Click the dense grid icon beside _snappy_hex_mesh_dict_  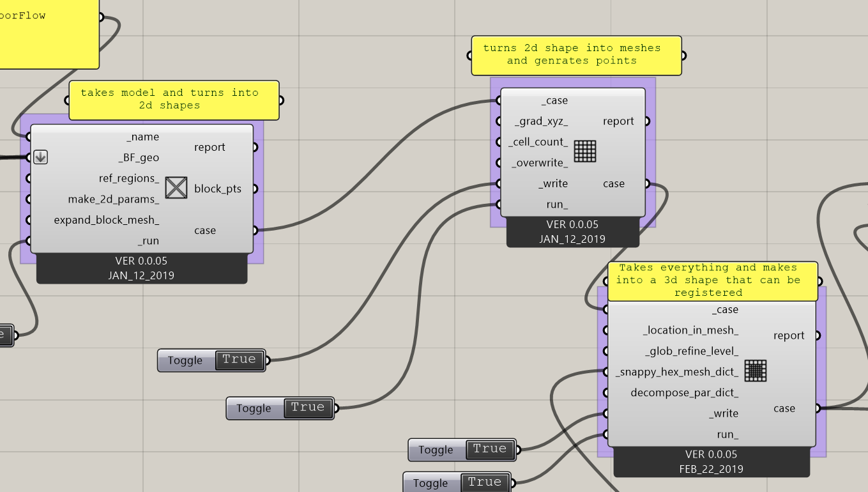coord(756,371)
